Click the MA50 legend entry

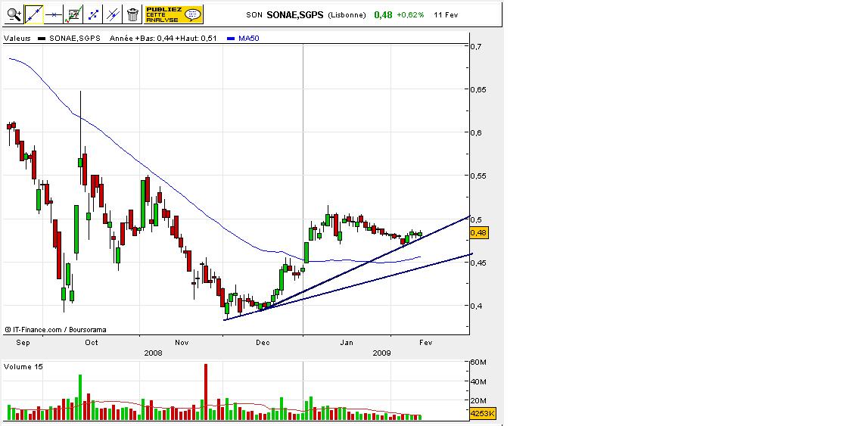[x=244, y=38]
